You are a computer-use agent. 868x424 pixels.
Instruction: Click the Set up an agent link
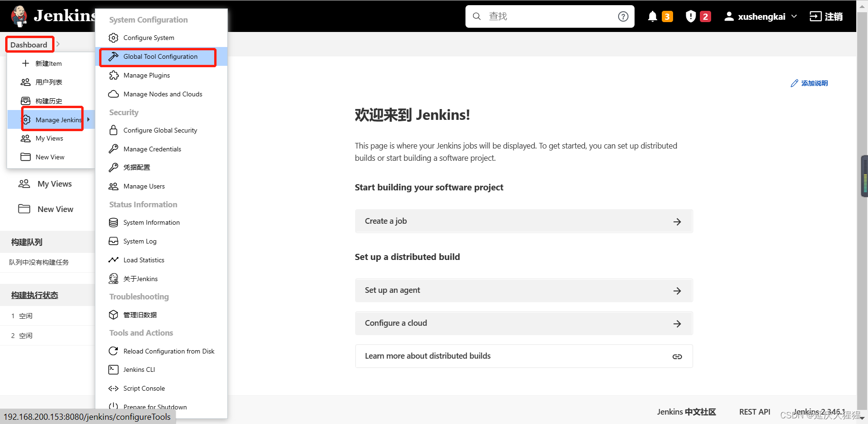point(524,290)
